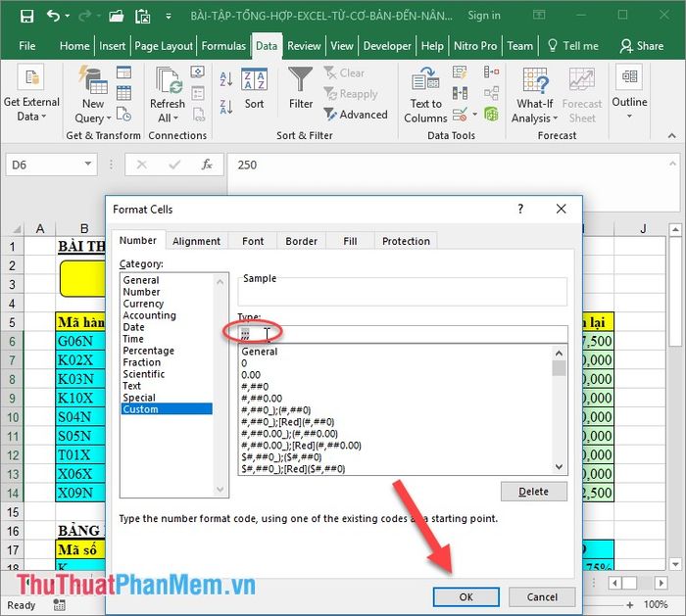The height and width of the screenshot is (616, 686).
Task: Expand the What-If Analysis menu
Action: pyautogui.click(x=535, y=111)
